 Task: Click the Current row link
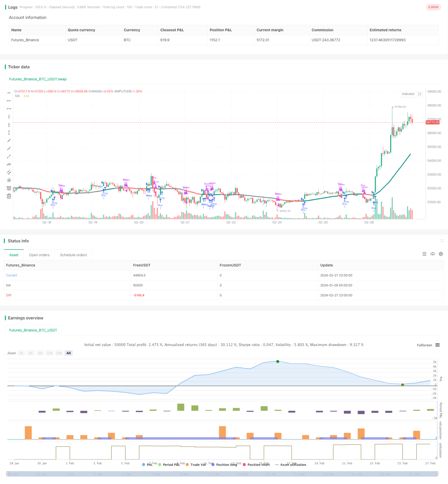[11, 275]
